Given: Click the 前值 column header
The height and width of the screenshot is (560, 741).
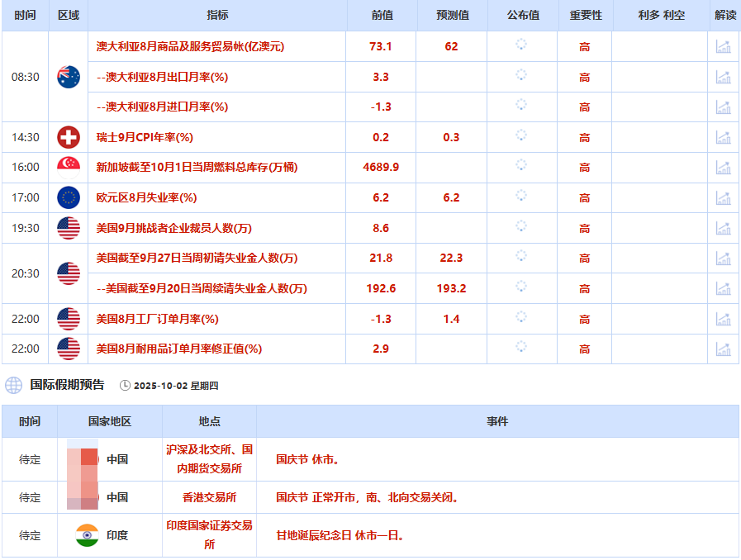Looking at the screenshot, I should [x=382, y=15].
